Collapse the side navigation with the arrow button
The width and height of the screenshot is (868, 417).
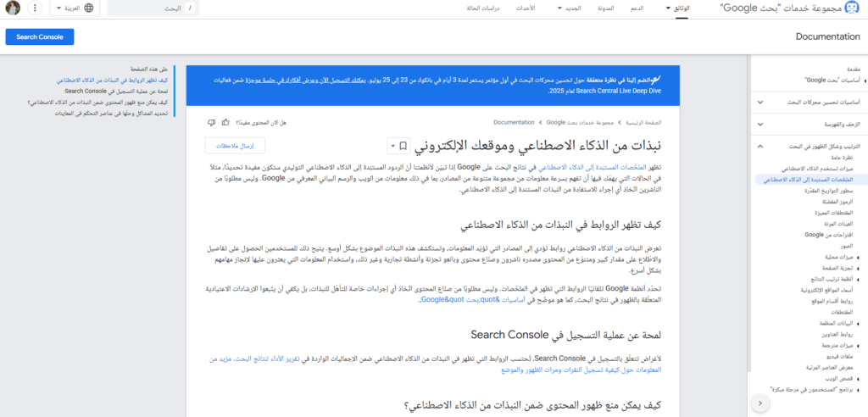(x=760, y=402)
